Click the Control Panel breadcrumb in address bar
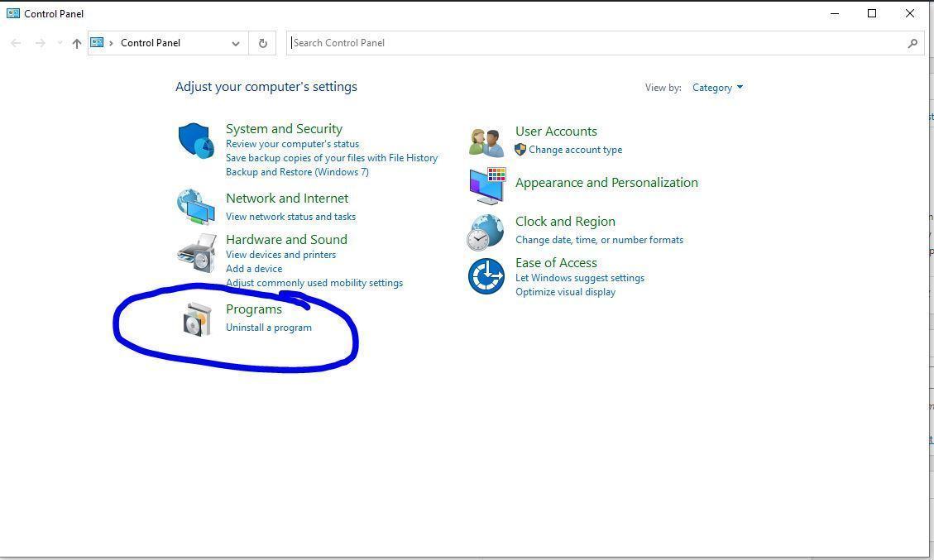934x560 pixels. 151,43
